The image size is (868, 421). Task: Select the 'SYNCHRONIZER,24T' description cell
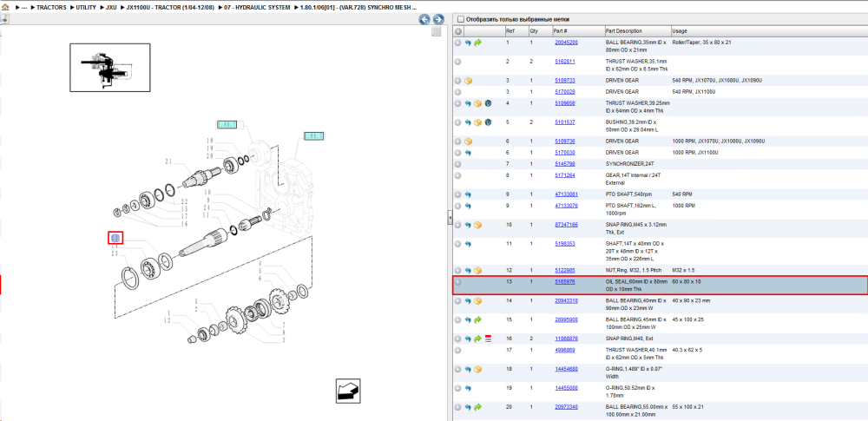[630, 165]
